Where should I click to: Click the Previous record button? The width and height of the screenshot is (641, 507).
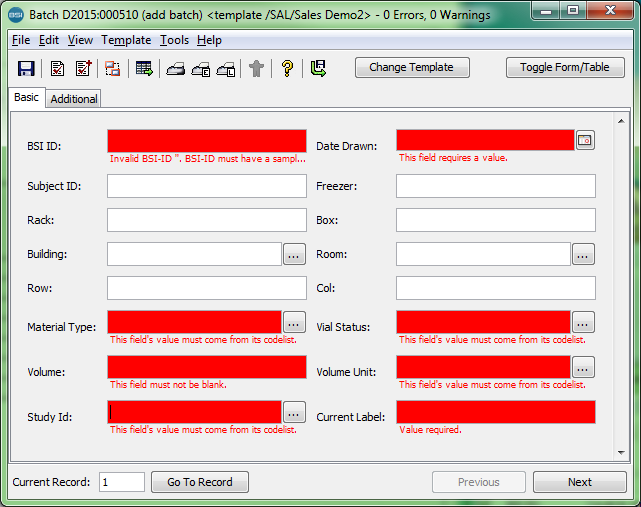(479, 482)
